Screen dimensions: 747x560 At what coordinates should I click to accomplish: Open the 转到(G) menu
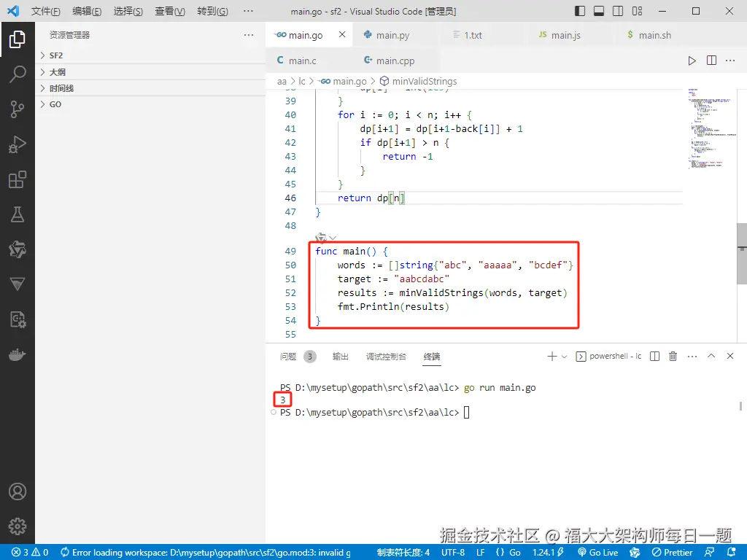tap(212, 11)
